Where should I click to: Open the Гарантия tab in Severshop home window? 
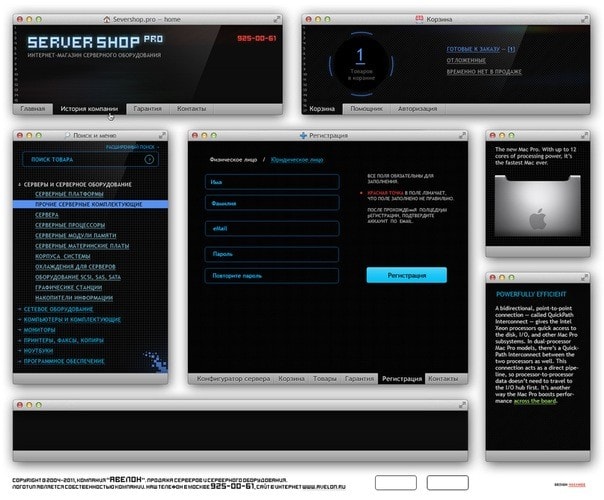(148, 109)
